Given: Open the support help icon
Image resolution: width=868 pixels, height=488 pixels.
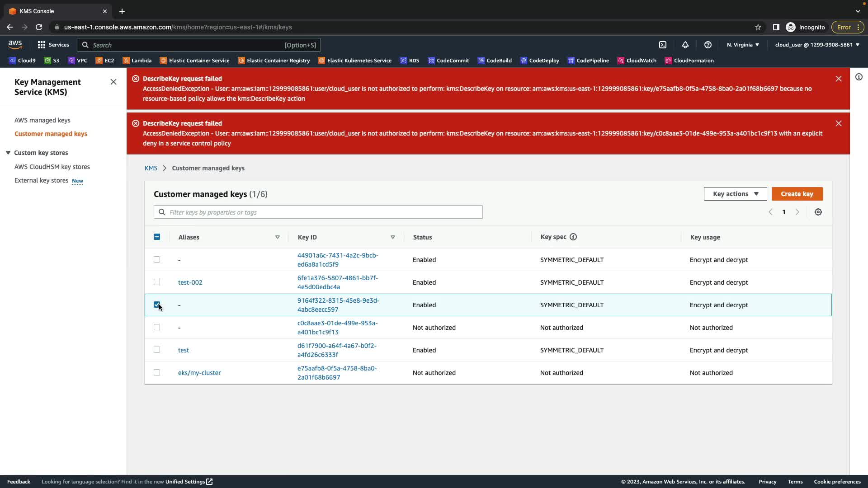Looking at the screenshot, I should pyautogui.click(x=708, y=45).
